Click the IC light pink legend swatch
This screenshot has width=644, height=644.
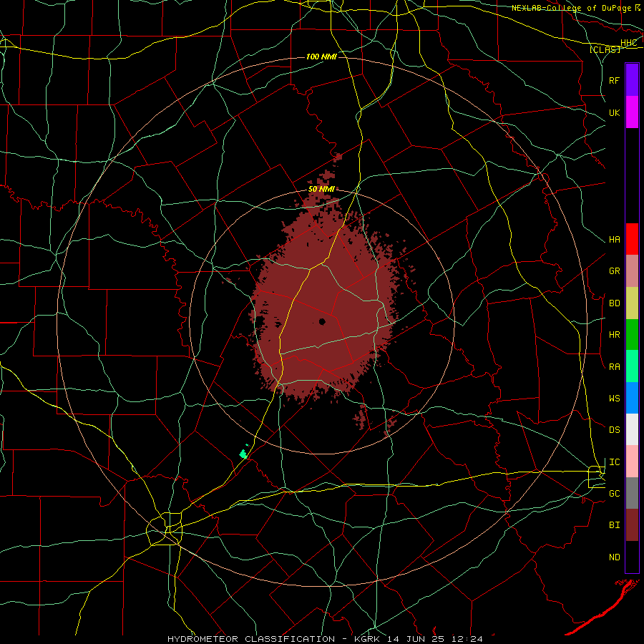(632, 462)
